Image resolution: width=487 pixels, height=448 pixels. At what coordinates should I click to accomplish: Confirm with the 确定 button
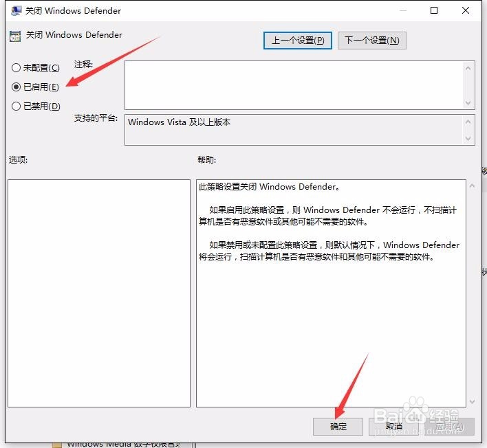pyautogui.click(x=338, y=427)
